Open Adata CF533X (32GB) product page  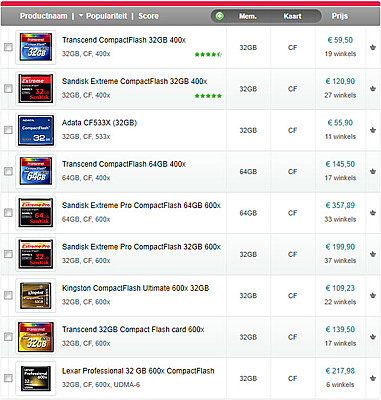tap(99, 123)
